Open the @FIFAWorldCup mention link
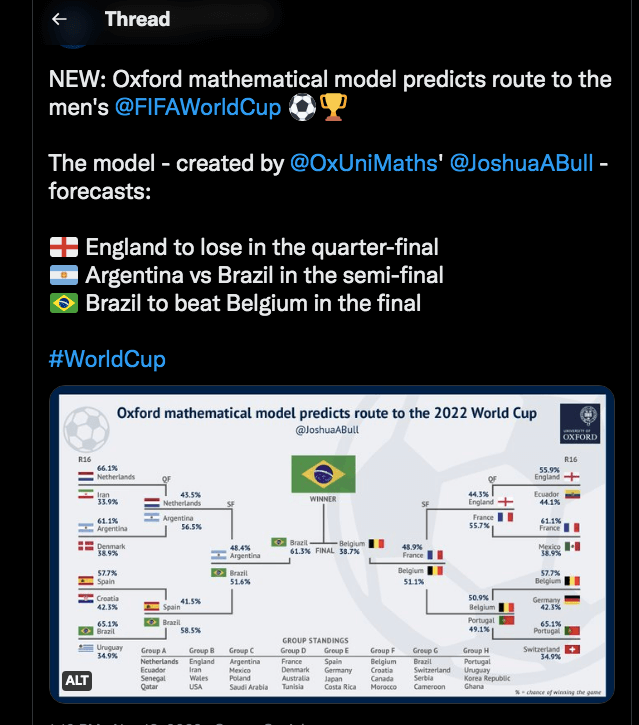Viewport: 639px width, 725px height. (198, 107)
